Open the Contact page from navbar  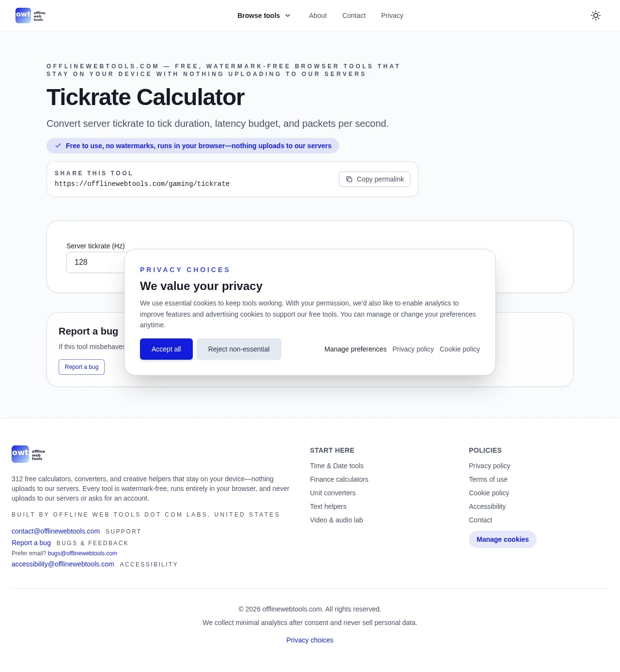click(x=354, y=15)
